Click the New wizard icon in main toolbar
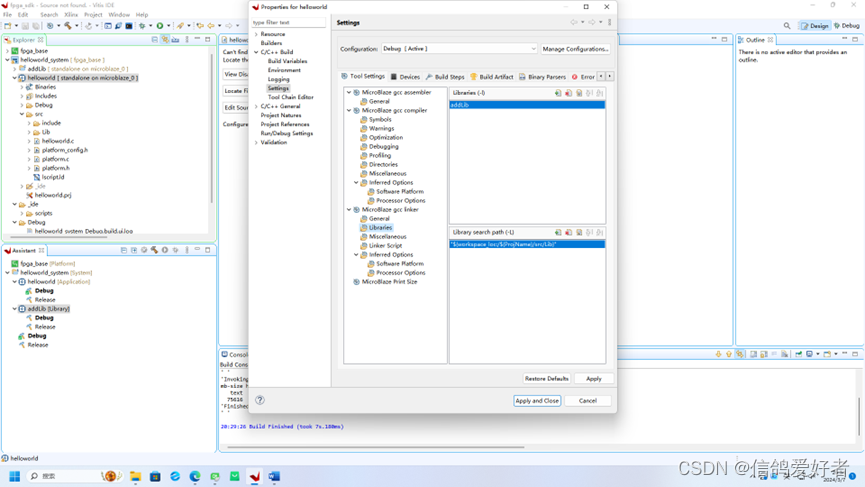This screenshot has height=487, width=865. point(8,25)
